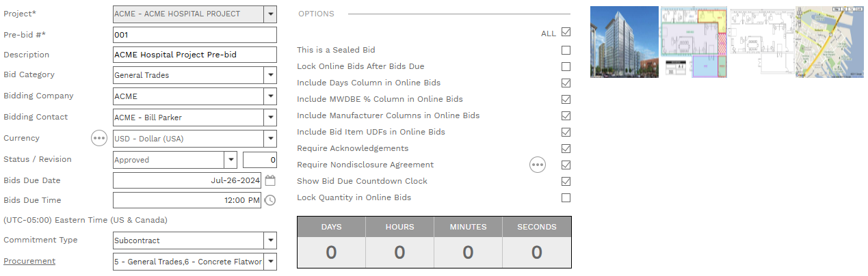Check Lock Quantity in Online Bids
The height and width of the screenshot is (276, 868).
pyautogui.click(x=566, y=198)
